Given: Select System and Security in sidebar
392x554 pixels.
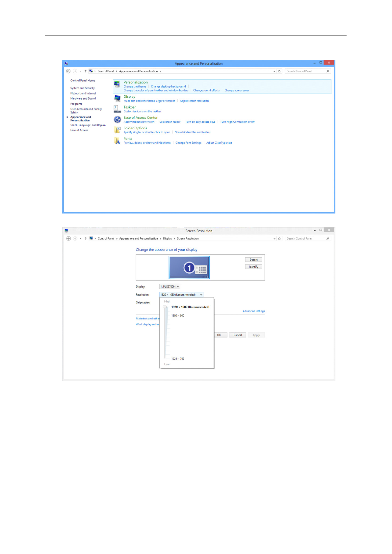Looking at the screenshot, I should click(x=82, y=88).
